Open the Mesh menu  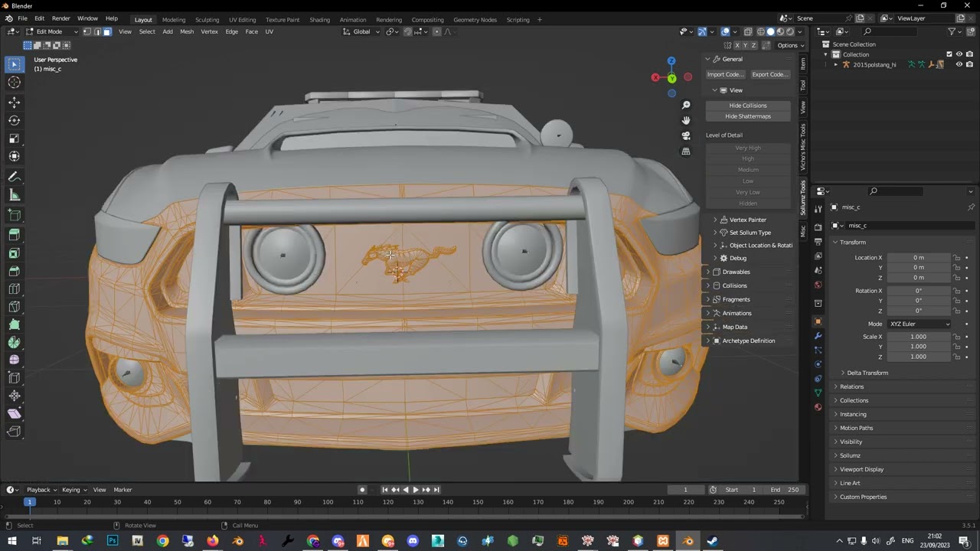pos(187,31)
